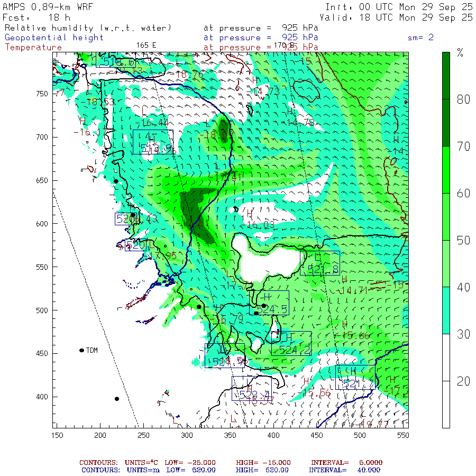
Task: Click the boxed 524.2 height label
Action: pos(291,344)
